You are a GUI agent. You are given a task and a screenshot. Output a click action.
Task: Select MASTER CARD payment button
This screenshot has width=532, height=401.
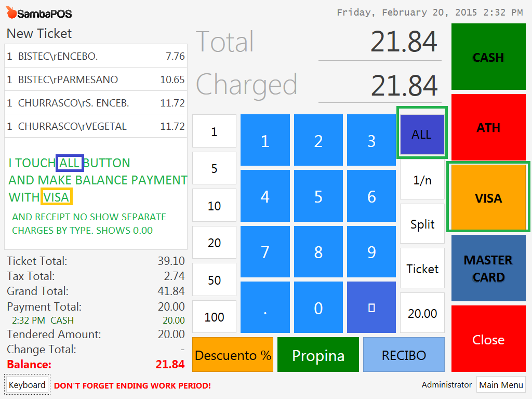pyautogui.click(x=488, y=268)
